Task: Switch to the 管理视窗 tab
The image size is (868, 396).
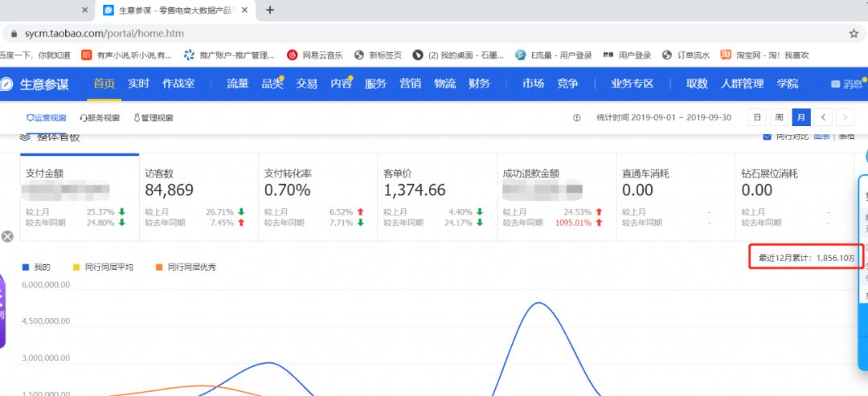Action: 154,118
